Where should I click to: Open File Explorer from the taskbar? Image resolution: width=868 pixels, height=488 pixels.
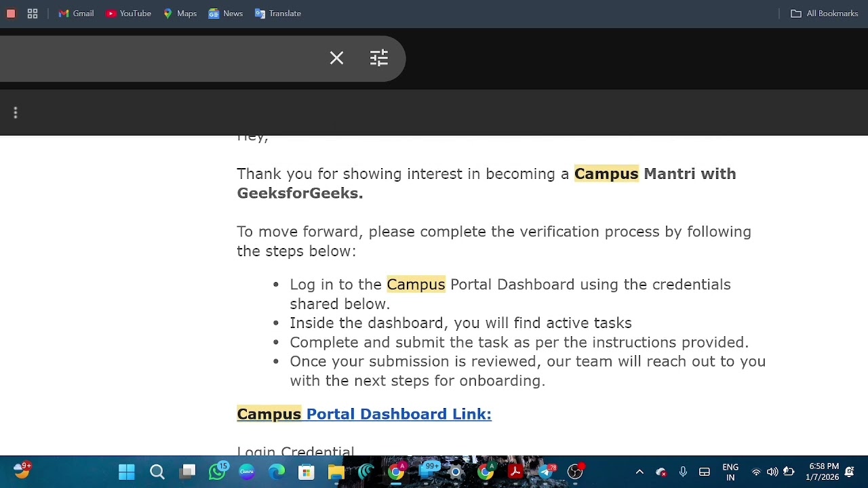coord(336,472)
